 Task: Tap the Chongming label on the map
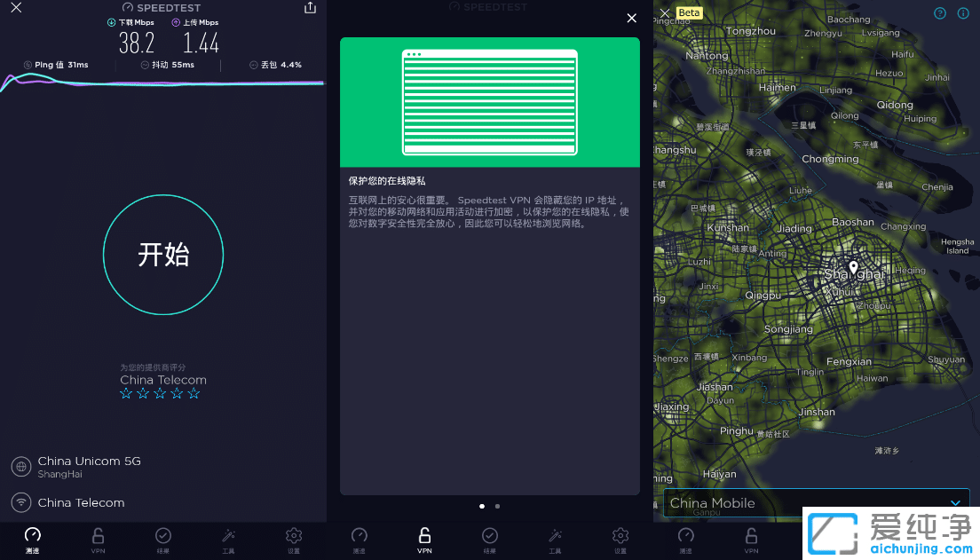[830, 160]
